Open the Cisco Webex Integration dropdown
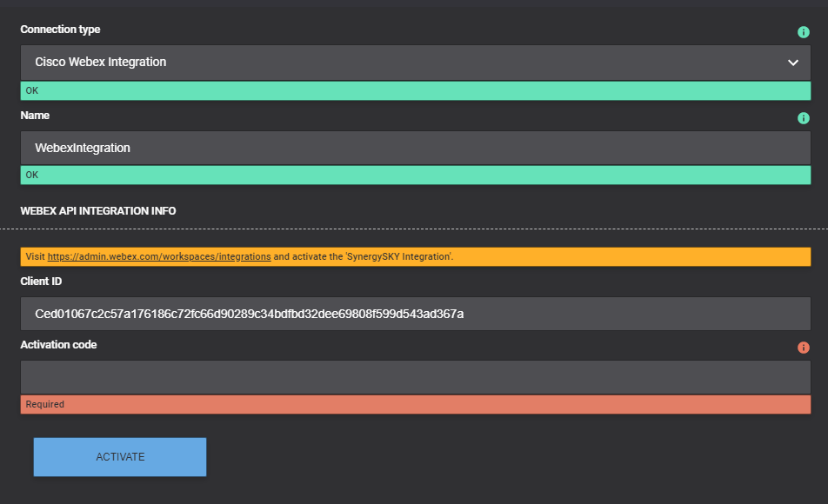828x504 pixels. click(x=416, y=63)
